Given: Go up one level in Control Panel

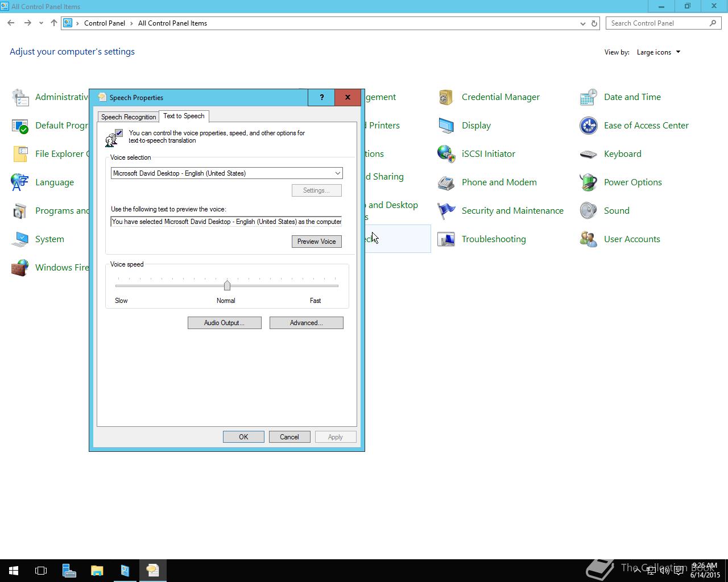Looking at the screenshot, I should click(x=53, y=23).
